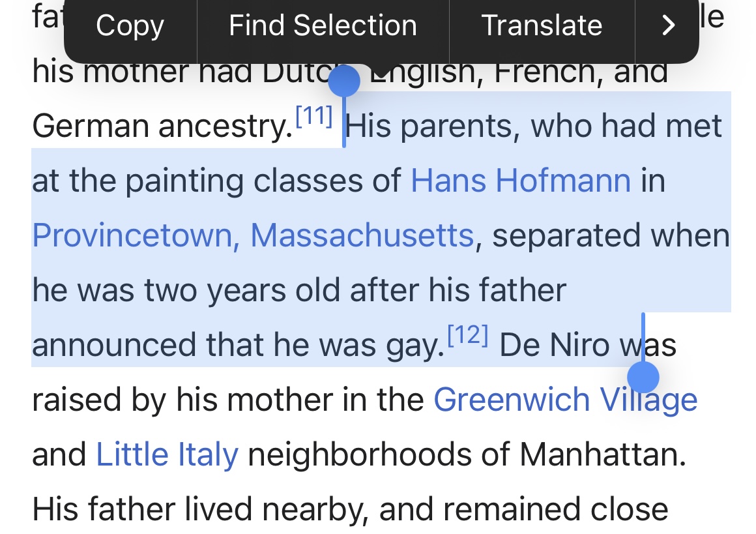Select Translate in the context menu
756x534 pixels.
tap(542, 25)
